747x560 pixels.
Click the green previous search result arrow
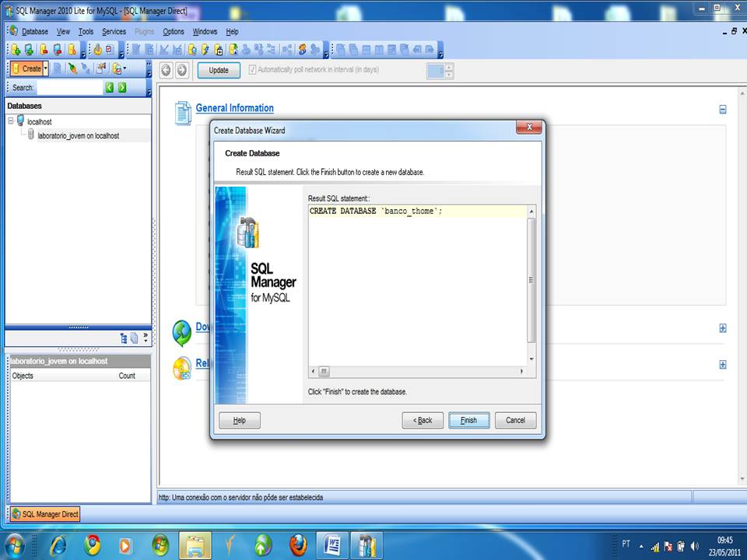[110, 87]
